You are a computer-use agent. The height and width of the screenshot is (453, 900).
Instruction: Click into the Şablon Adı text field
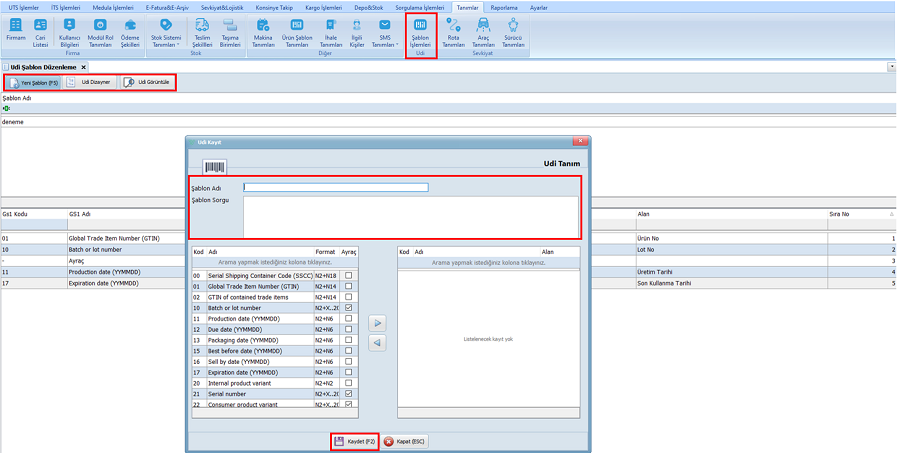(x=335, y=187)
